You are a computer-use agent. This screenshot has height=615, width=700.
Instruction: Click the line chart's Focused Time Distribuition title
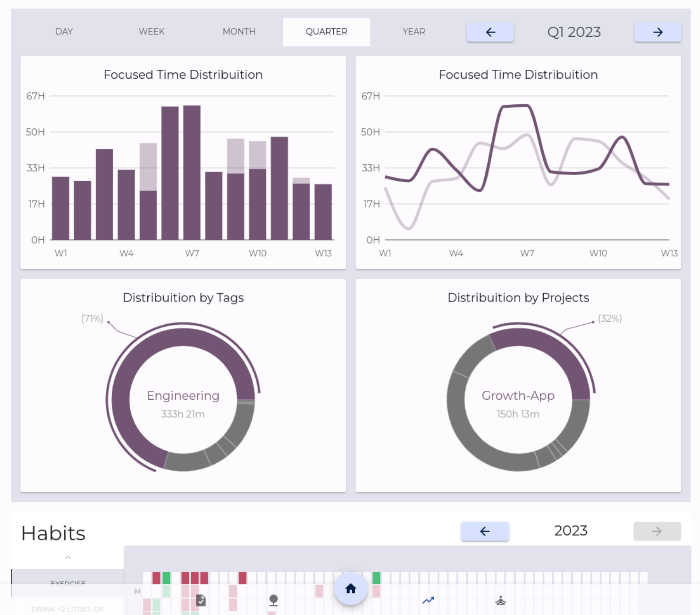coord(518,75)
